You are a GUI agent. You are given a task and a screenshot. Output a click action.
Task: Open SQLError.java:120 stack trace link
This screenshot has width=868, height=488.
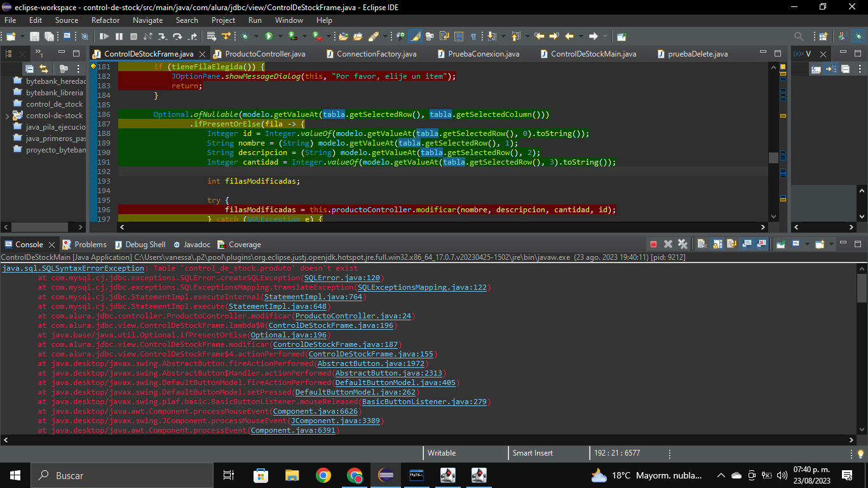coord(342,278)
